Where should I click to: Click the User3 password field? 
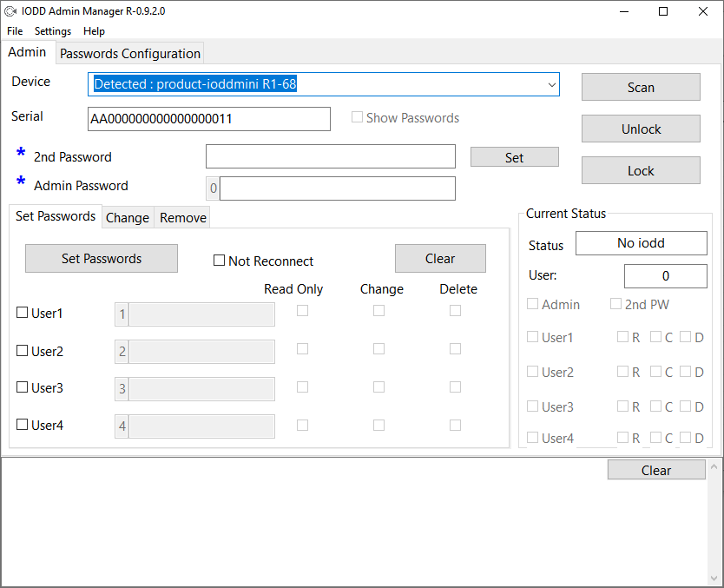coord(201,389)
